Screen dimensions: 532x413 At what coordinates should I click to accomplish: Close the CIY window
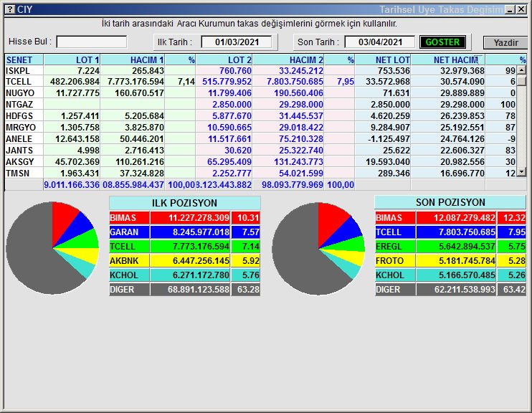(521, 9)
